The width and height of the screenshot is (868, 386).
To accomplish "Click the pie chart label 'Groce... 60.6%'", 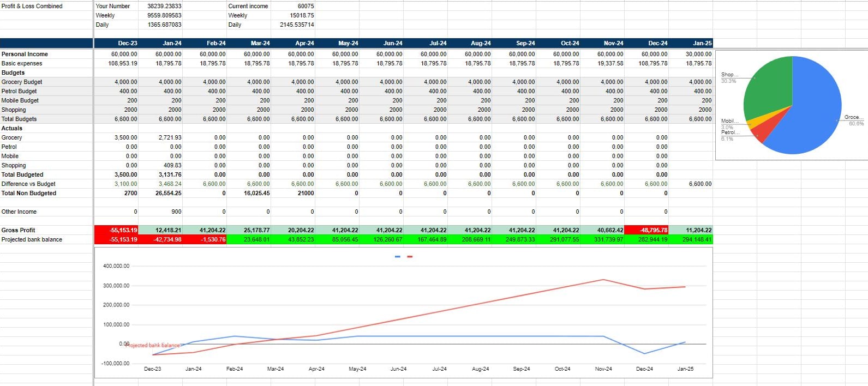I will pyautogui.click(x=854, y=120).
